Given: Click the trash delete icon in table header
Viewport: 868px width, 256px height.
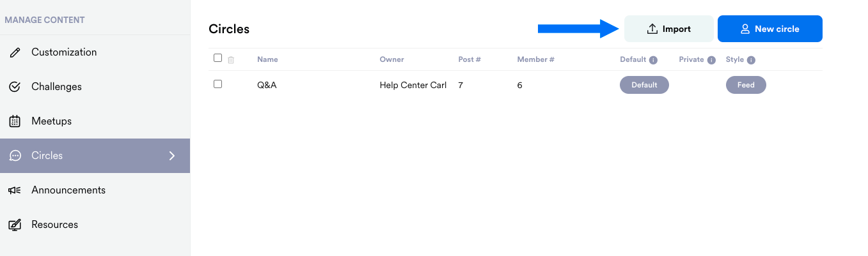Looking at the screenshot, I should pyautogui.click(x=231, y=59).
